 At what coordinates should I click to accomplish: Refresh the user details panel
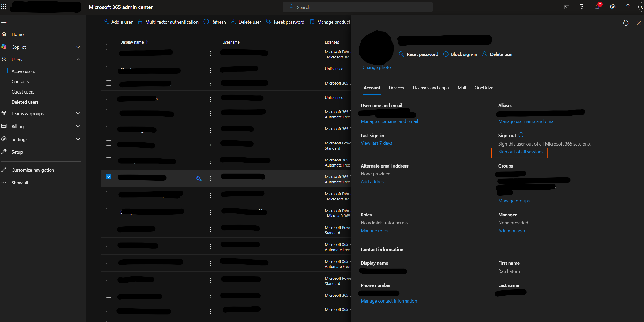pyautogui.click(x=626, y=23)
